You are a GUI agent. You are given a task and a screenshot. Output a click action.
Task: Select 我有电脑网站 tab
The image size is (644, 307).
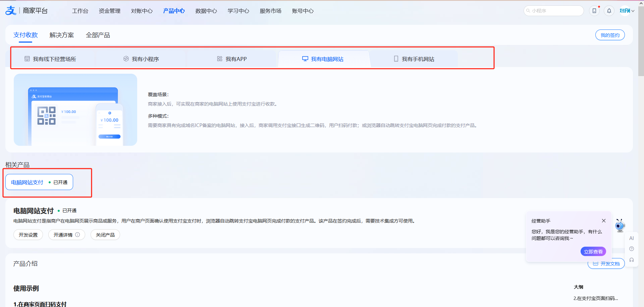tap(323, 59)
